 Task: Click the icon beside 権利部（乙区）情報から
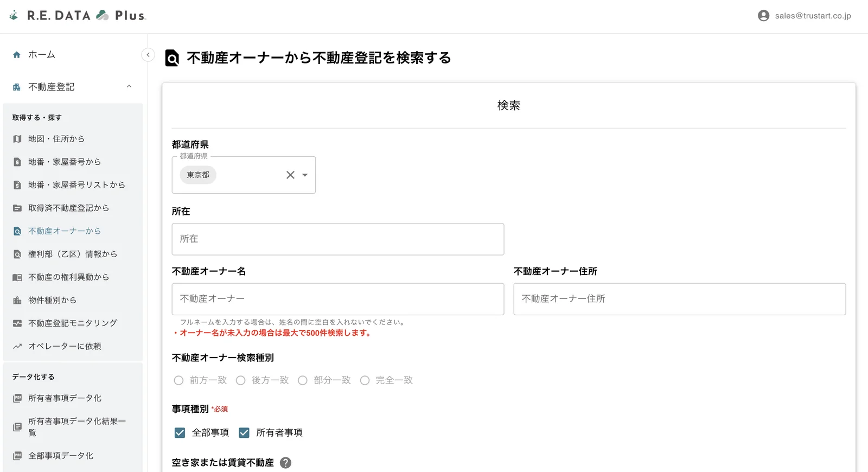pos(17,254)
